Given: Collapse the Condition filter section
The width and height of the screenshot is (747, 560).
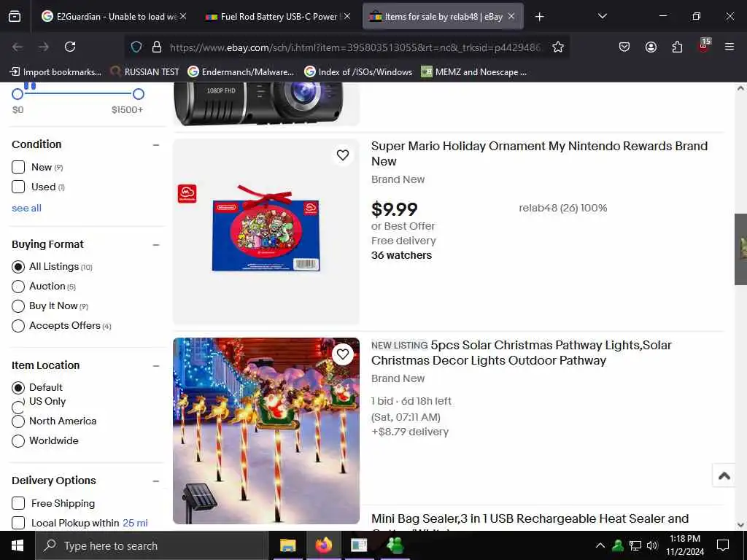Looking at the screenshot, I should click(x=156, y=145).
